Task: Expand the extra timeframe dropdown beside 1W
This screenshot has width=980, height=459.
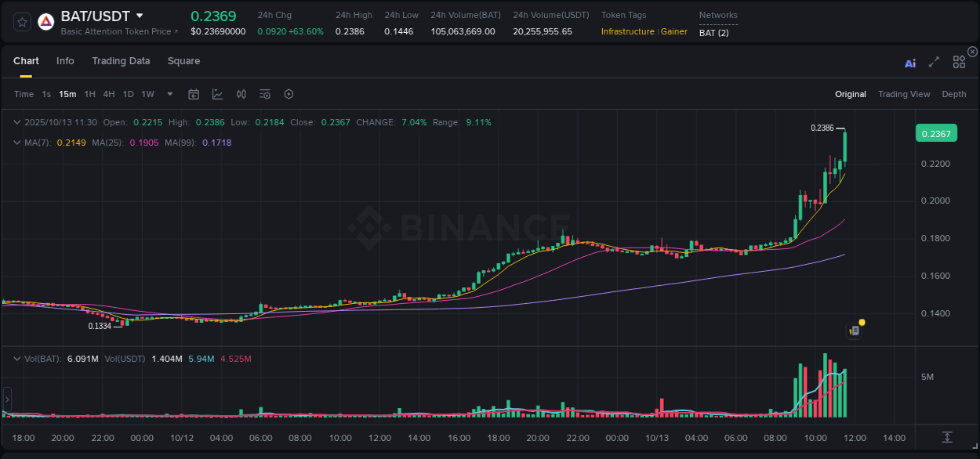Action: 169,94
